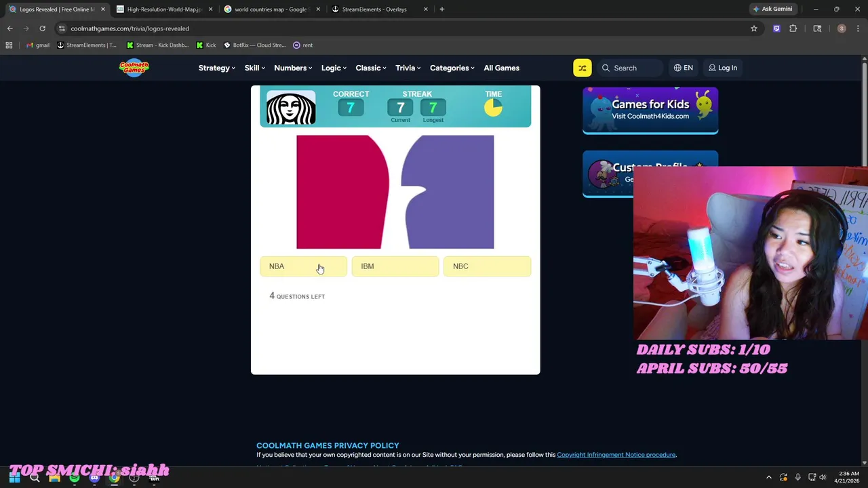Open File Explorer from taskbar
The width and height of the screenshot is (868, 488).
[54, 478]
